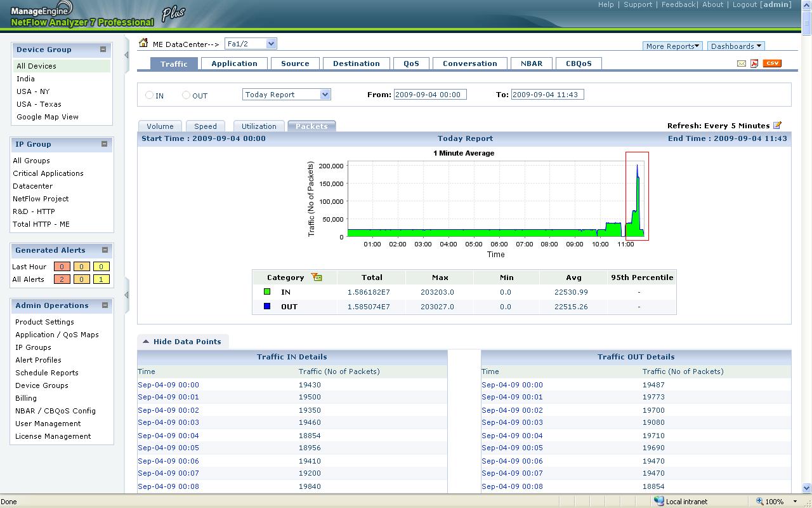
Task: Switch to the CBQoS tab
Action: pos(579,63)
